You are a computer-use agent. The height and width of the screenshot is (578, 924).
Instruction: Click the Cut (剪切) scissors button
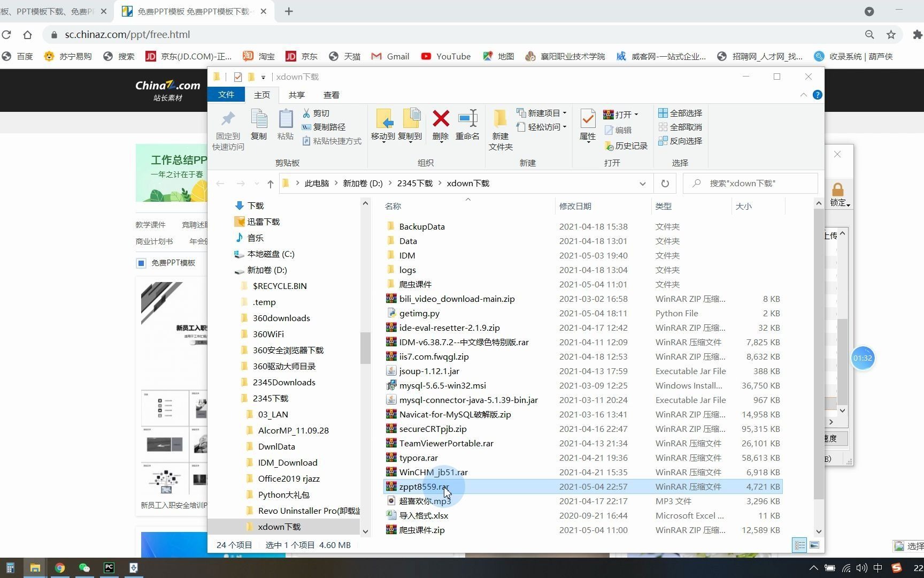(x=316, y=113)
